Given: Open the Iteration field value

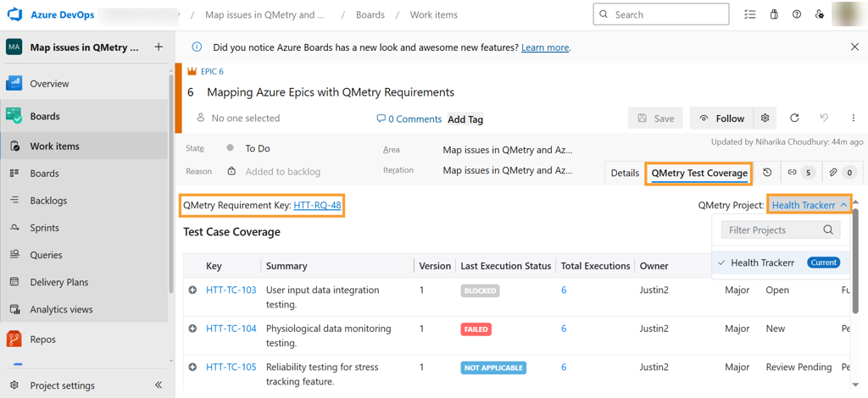Looking at the screenshot, I should [508, 170].
